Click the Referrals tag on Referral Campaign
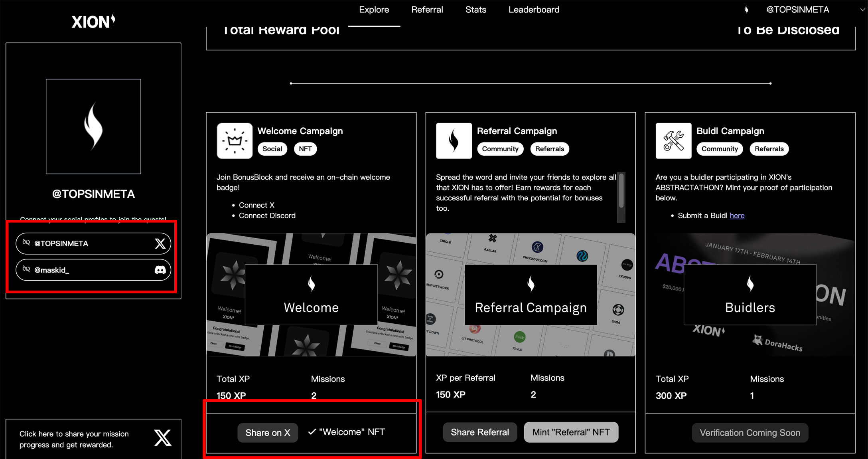Viewport: 868px width, 459px height. click(550, 149)
